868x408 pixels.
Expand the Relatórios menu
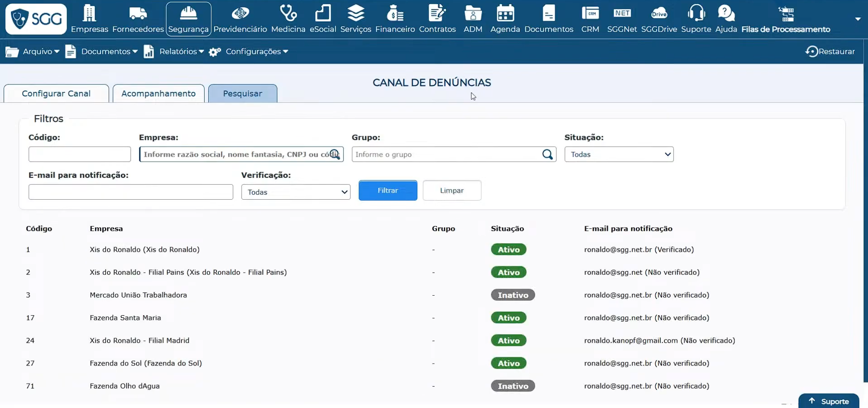coord(174,52)
